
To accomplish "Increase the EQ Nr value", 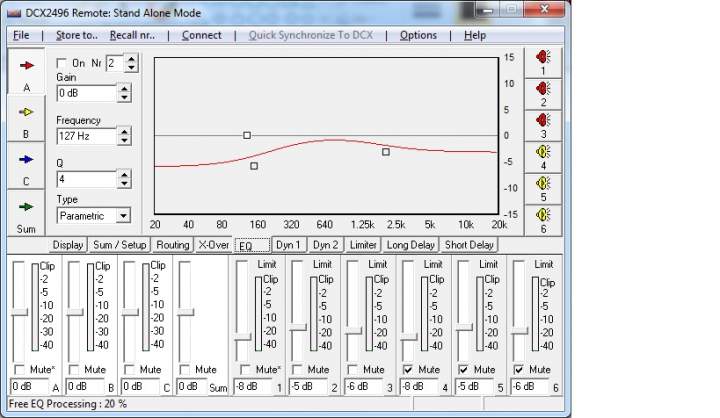I will point(131,59).
